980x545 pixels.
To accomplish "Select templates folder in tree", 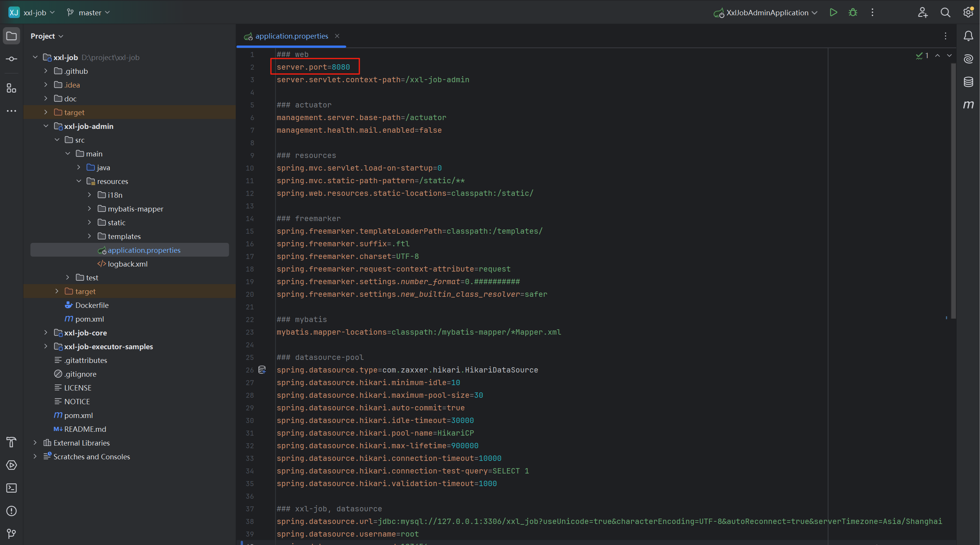I will pyautogui.click(x=119, y=236).
